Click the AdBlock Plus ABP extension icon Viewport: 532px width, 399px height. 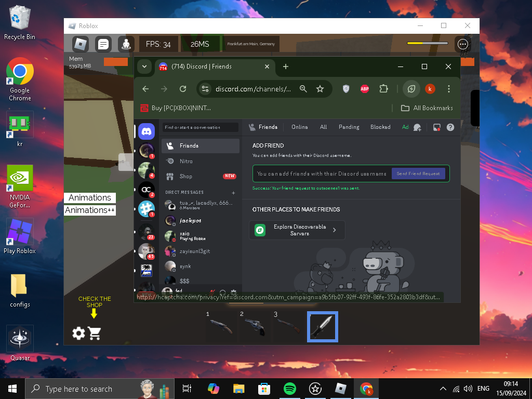click(x=365, y=89)
